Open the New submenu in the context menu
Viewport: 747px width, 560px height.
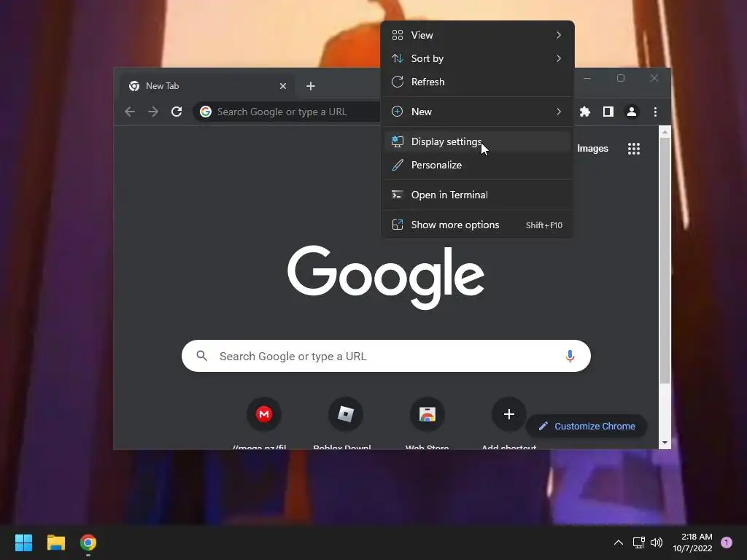[x=477, y=112]
